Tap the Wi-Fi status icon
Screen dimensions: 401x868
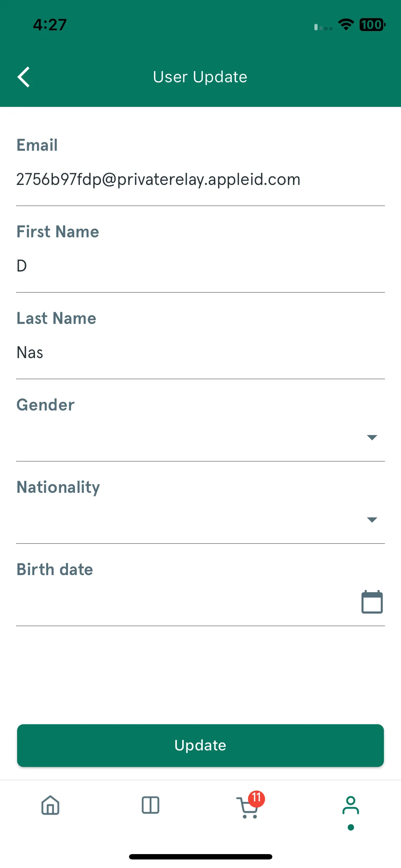pyautogui.click(x=346, y=25)
